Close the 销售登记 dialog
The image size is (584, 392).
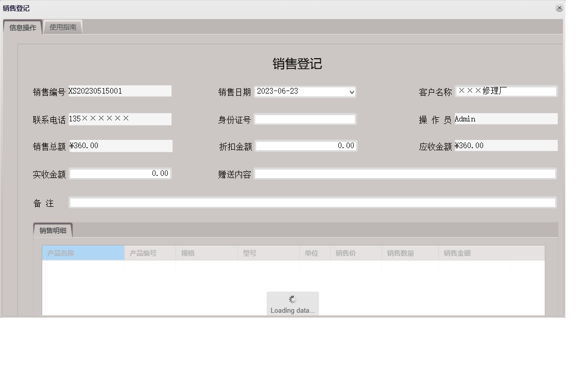(x=559, y=8)
